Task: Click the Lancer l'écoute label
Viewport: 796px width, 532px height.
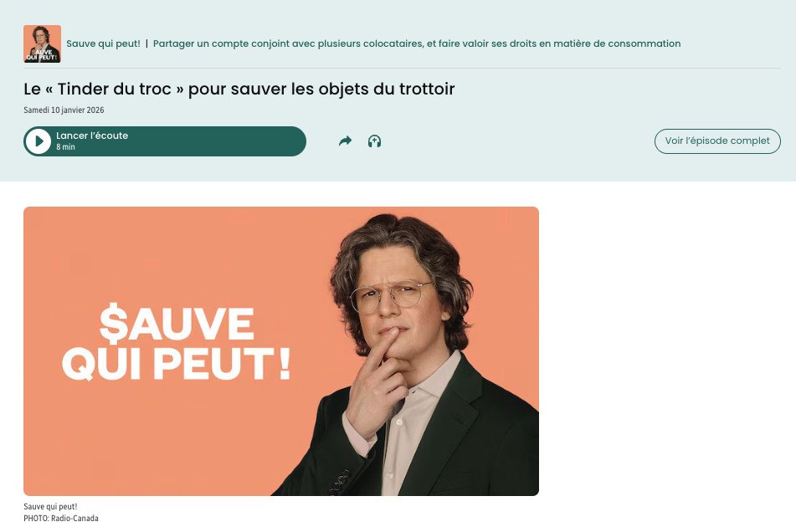Action: (x=92, y=136)
